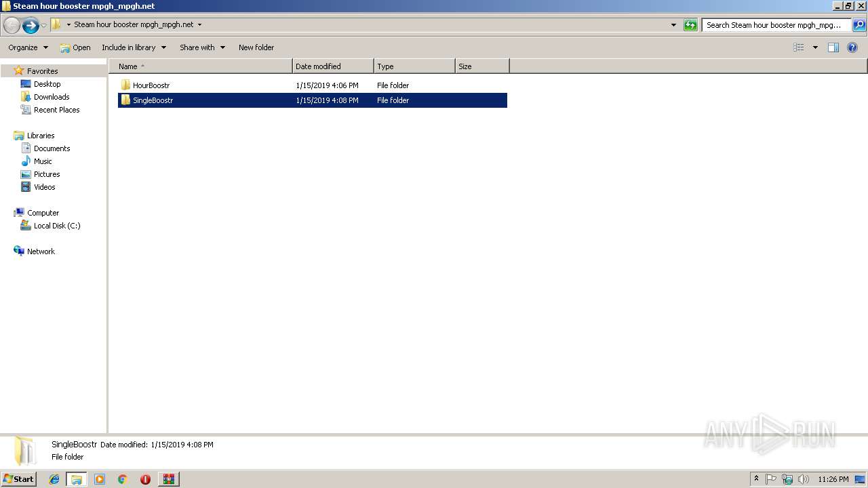Open Documents library

point(52,148)
